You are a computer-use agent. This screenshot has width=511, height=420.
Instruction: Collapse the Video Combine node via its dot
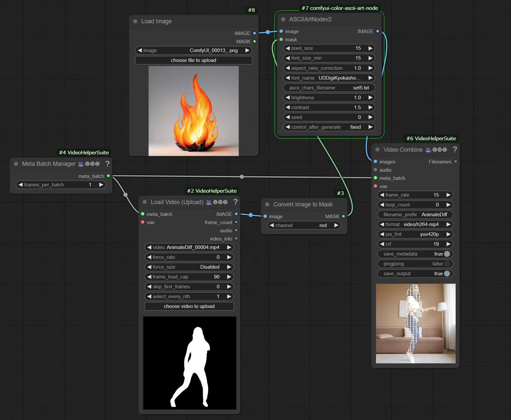coord(377,150)
